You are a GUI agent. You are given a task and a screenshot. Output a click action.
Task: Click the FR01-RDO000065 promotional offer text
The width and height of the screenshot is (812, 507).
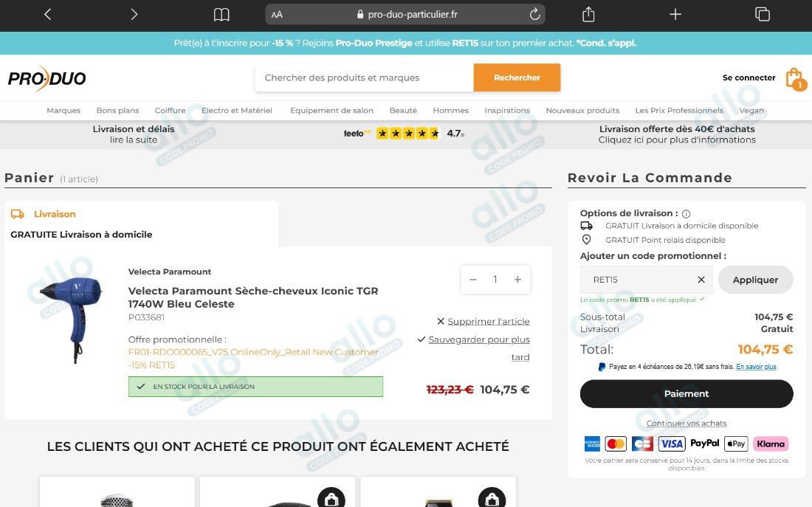click(253, 359)
